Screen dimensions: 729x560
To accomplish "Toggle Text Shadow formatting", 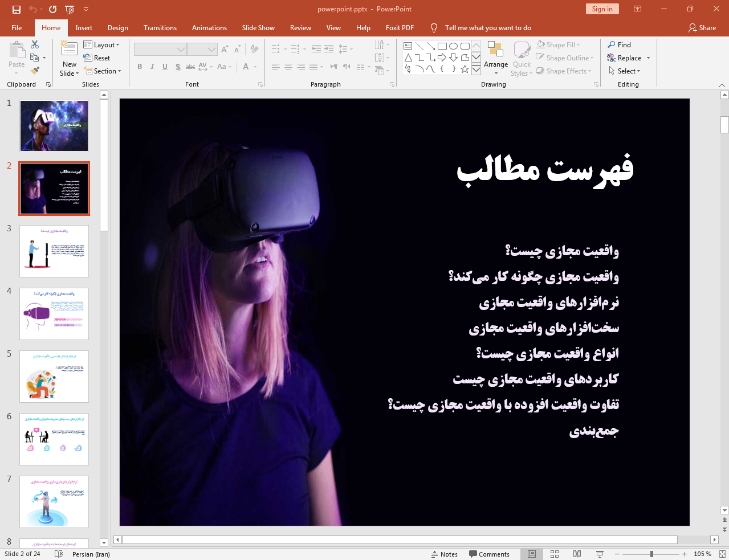I will tap(178, 67).
